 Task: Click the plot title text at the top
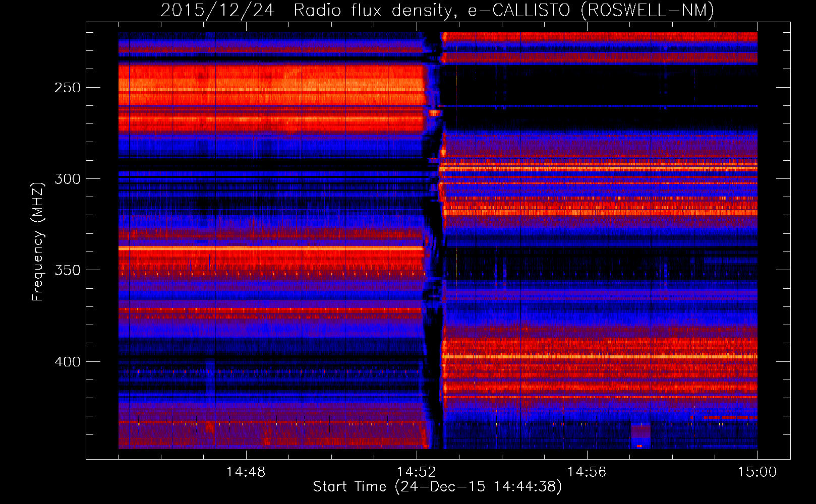[437, 10]
